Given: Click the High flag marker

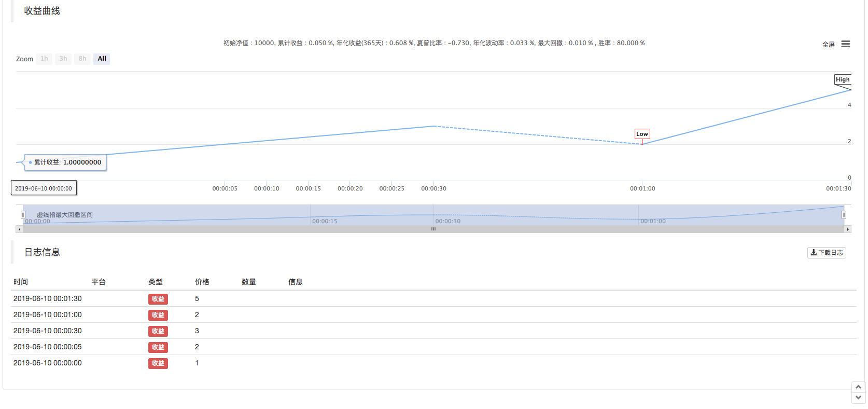Looking at the screenshot, I should click(x=842, y=79).
